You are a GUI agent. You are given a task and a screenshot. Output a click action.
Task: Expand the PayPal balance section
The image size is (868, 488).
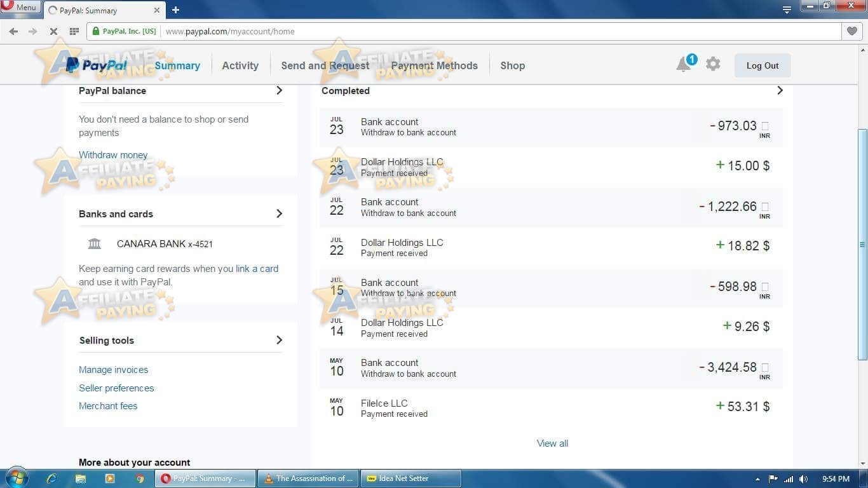pos(279,90)
